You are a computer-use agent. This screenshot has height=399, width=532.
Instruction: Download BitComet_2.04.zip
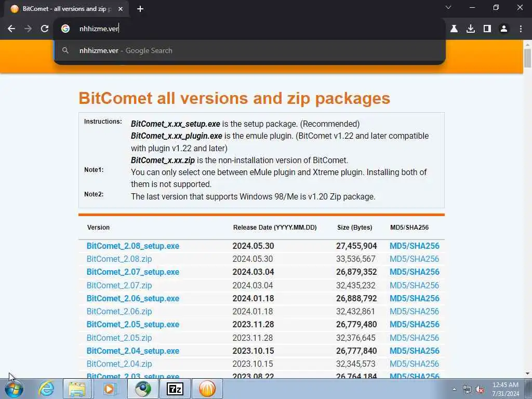[x=119, y=364]
